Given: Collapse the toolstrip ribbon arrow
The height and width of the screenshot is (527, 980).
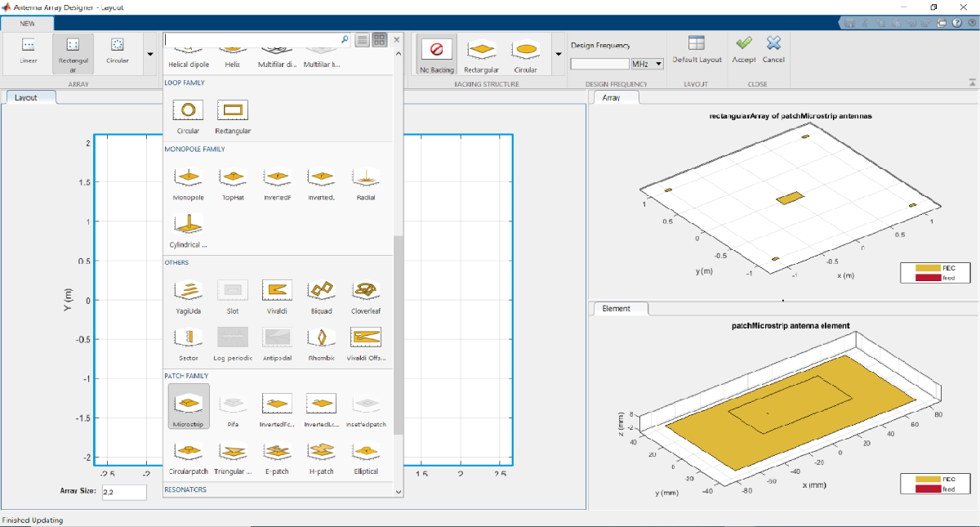Looking at the screenshot, I should [972, 82].
